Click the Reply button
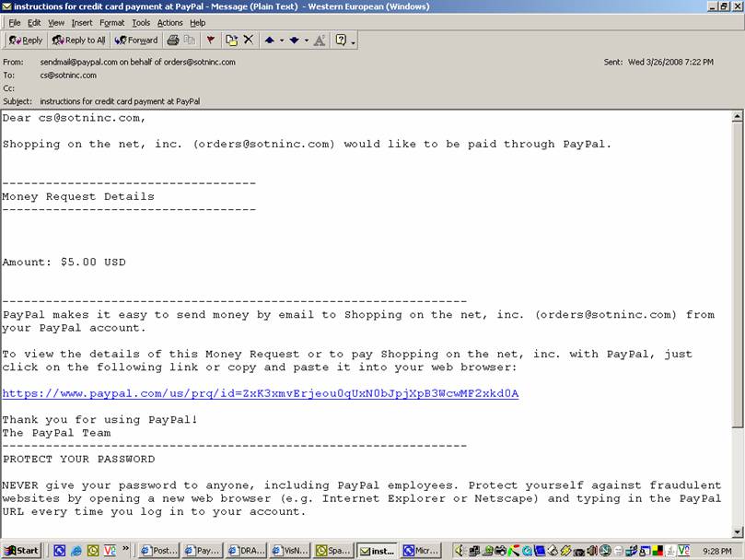 coord(26,41)
